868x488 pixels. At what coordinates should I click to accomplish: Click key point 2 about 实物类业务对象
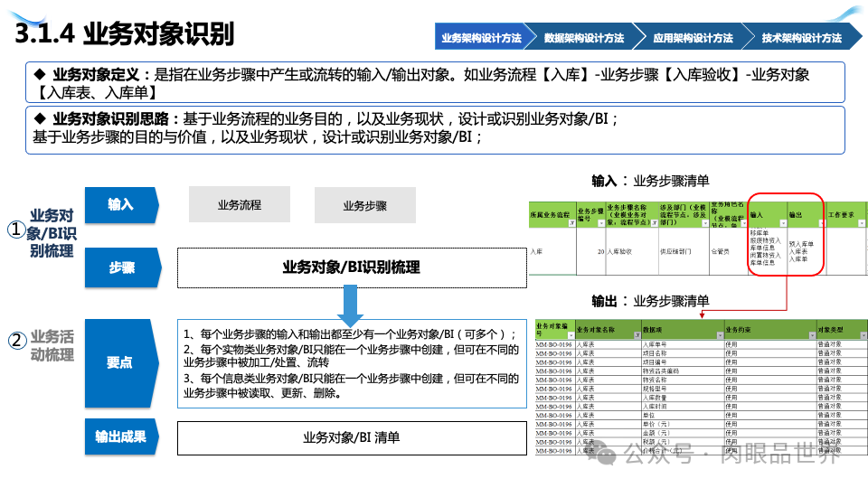pyautogui.click(x=351, y=356)
